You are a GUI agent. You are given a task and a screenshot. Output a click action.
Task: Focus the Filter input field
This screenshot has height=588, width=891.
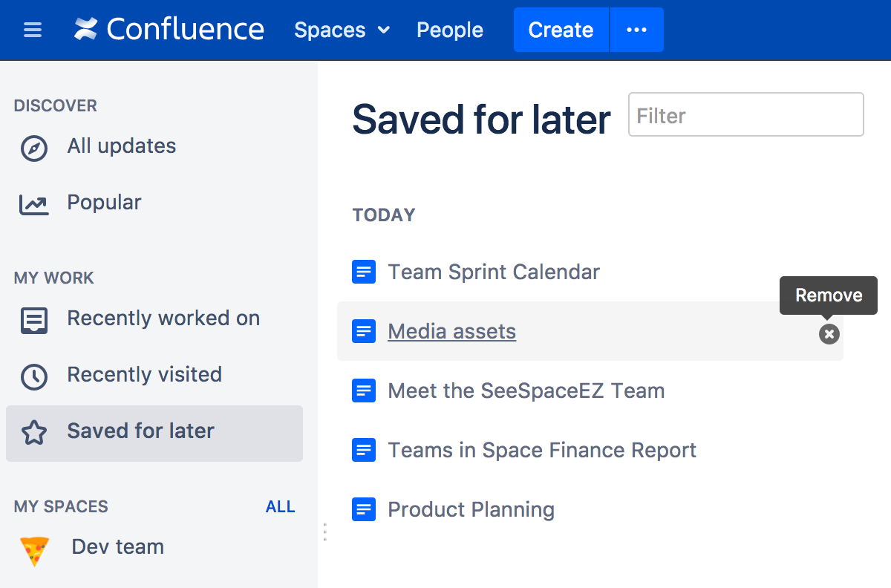tap(745, 115)
